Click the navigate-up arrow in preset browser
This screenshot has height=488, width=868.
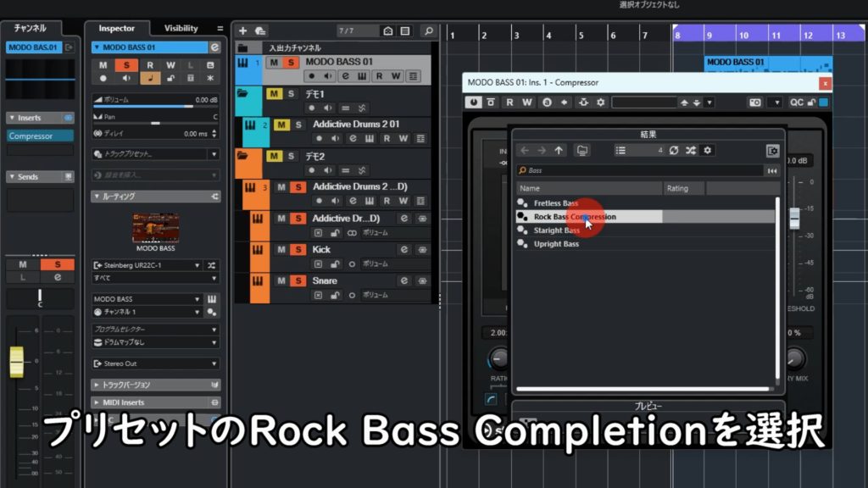(559, 150)
